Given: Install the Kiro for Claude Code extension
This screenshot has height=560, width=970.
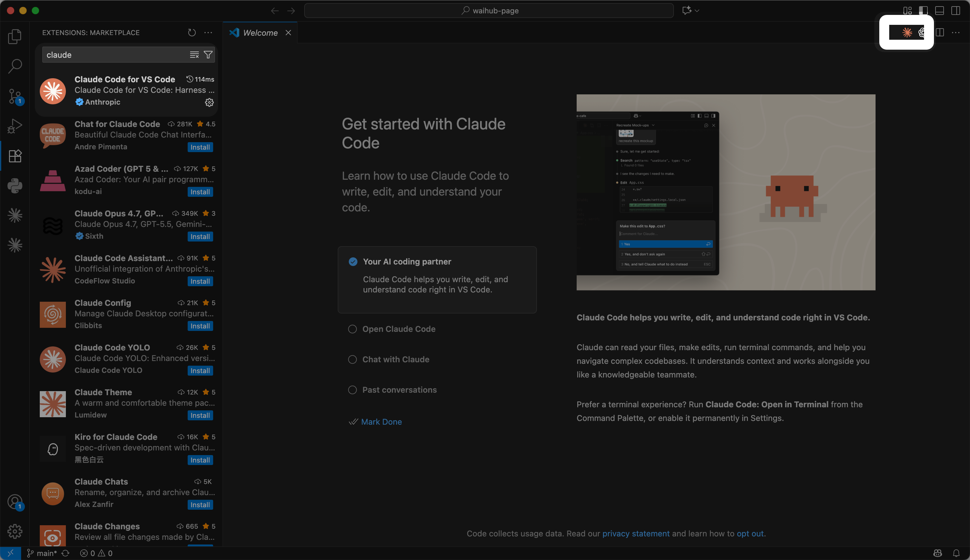Looking at the screenshot, I should (200, 460).
